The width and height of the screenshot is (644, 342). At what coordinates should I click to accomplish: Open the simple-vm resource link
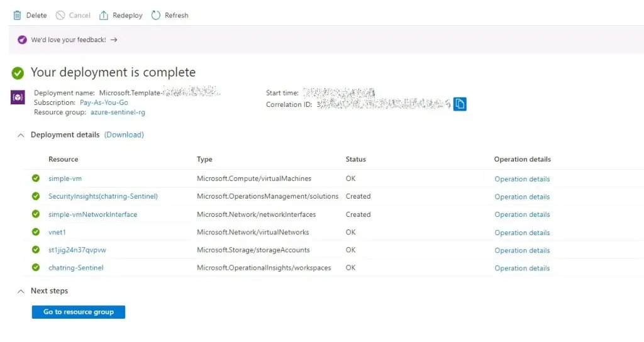click(65, 179)
